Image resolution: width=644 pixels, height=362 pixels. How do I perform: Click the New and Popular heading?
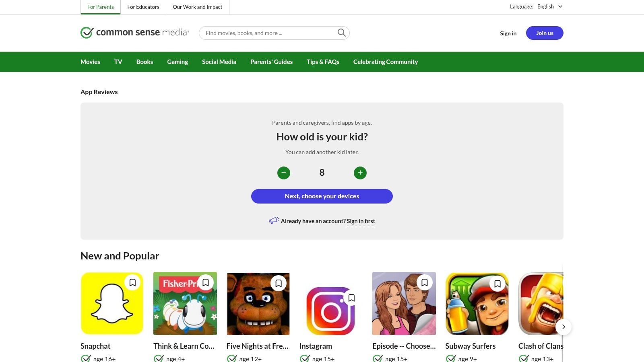[x=120, y=256]
